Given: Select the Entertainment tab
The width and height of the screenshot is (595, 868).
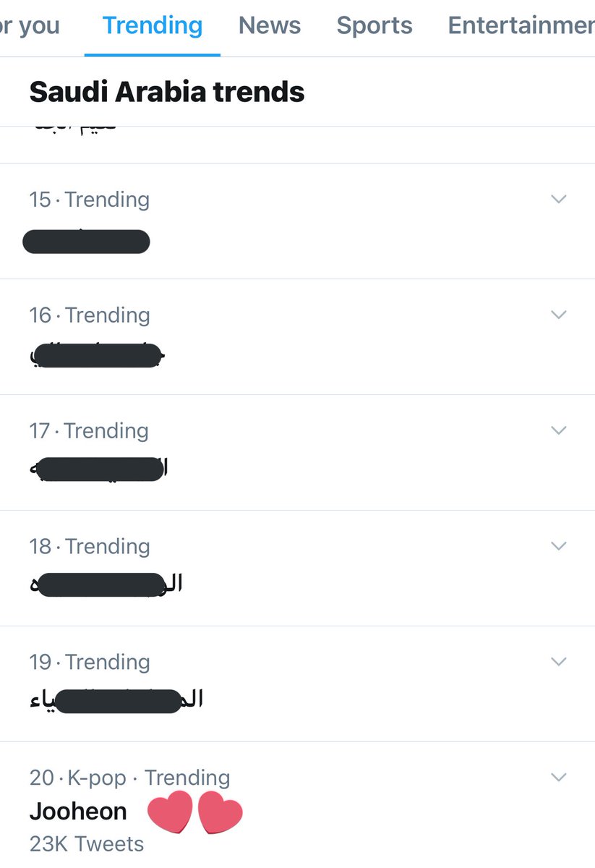Looking at the screenshot, I should point(521,26).
